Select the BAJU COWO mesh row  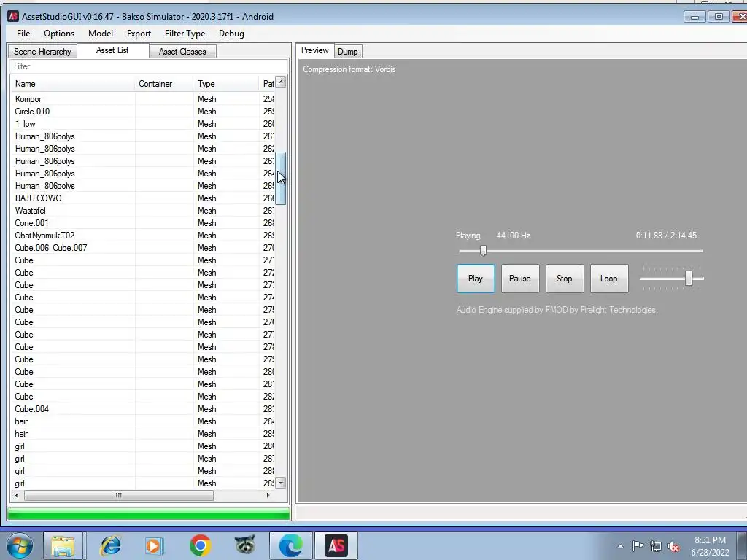[x=143, y=198]
